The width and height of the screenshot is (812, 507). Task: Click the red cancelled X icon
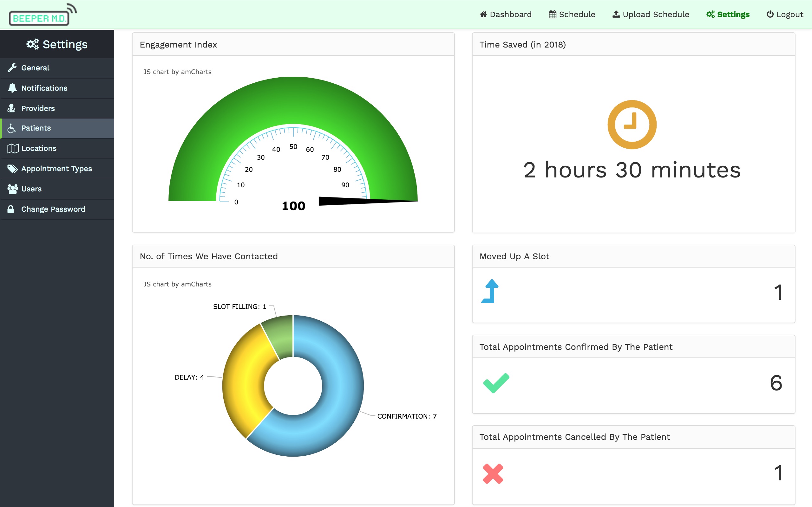click(x=493, y=473)
